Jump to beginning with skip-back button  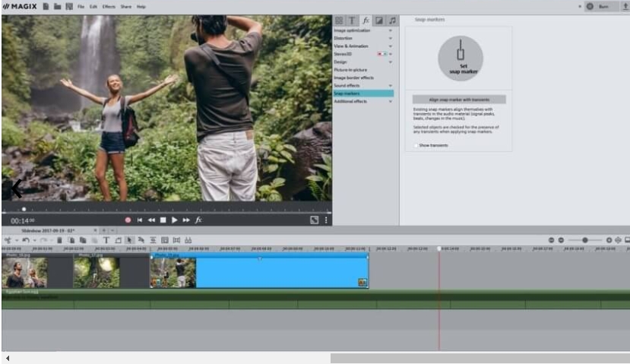pyautogui.click(x=139, y=220)
